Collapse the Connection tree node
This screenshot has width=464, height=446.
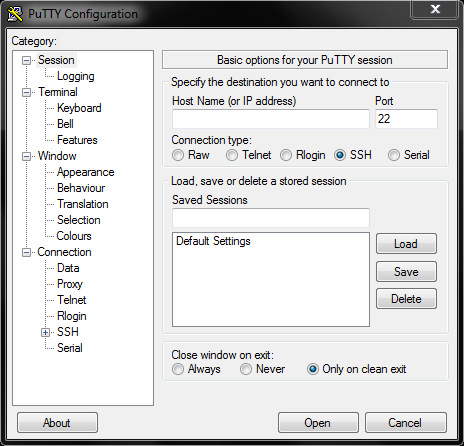(x=26, y=252)
